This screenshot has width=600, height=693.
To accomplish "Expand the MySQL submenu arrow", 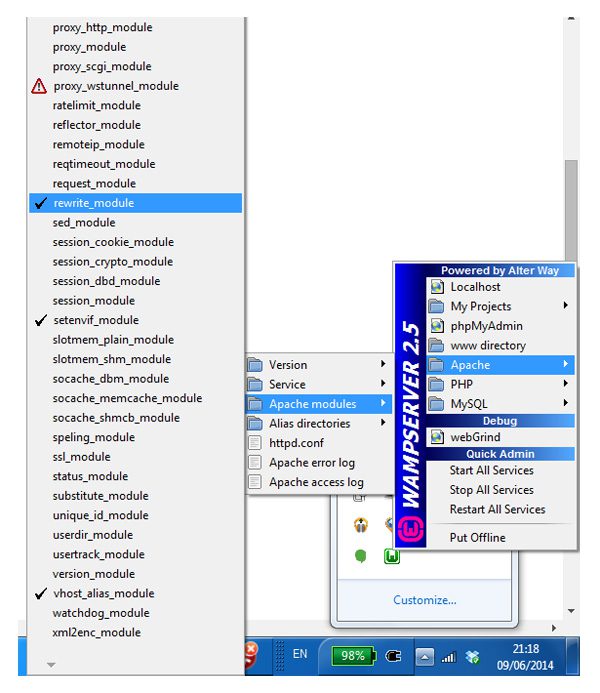I will [566, 403].
